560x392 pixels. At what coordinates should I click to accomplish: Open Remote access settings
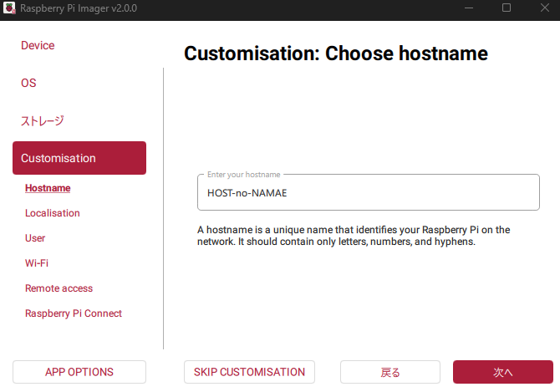59,288
